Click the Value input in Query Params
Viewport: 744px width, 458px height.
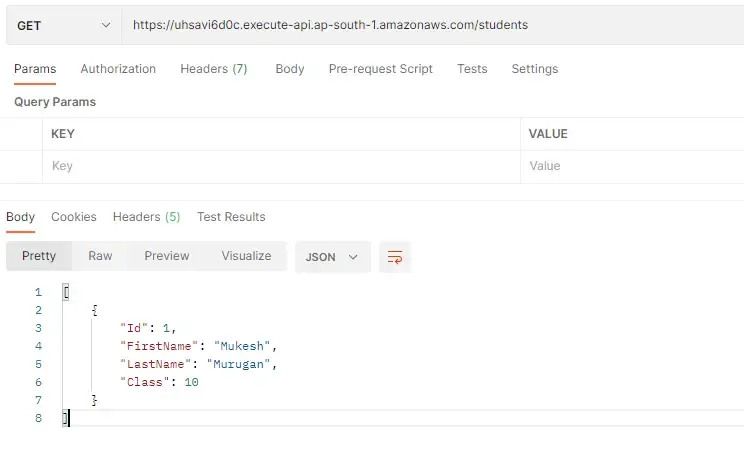click(632, 166)
